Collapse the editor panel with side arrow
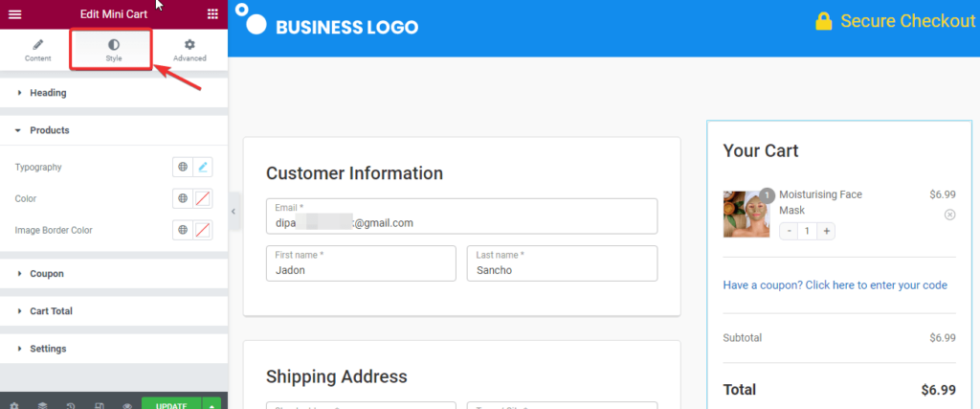The width and height of the screenshot is (980, 409). click(234, 212)
